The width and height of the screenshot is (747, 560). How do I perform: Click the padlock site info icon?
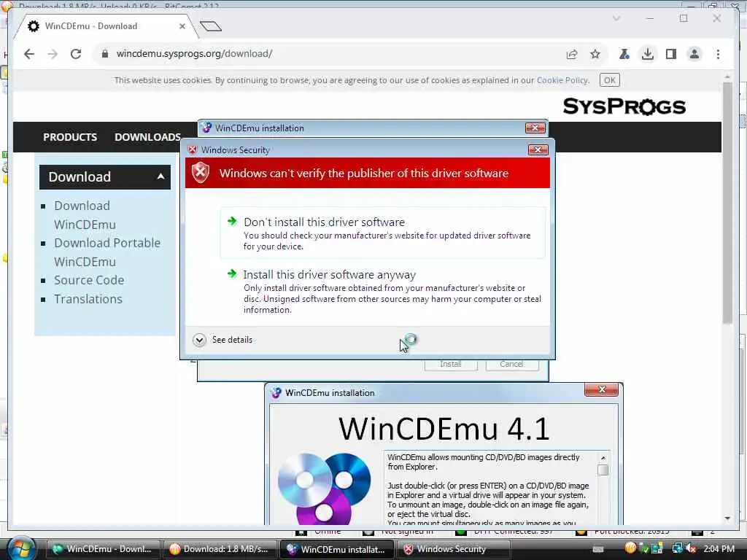pos(105,54)
